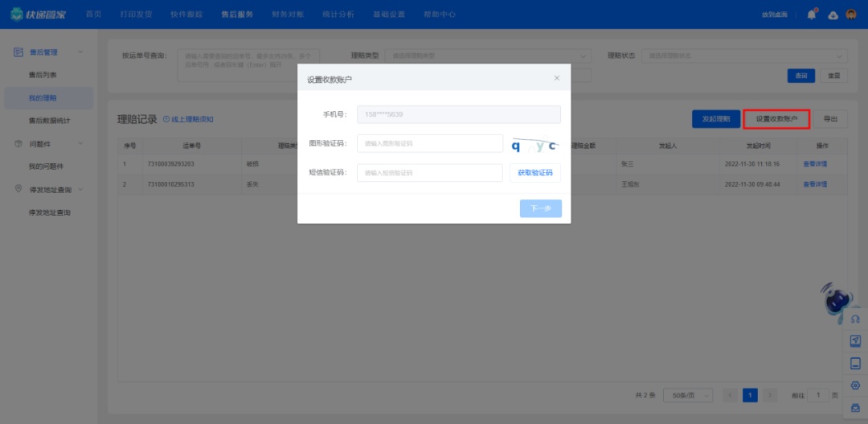
Task: Click the 下一步 button in the dialog
Action: pyautogui.click(x=540, y=208)
